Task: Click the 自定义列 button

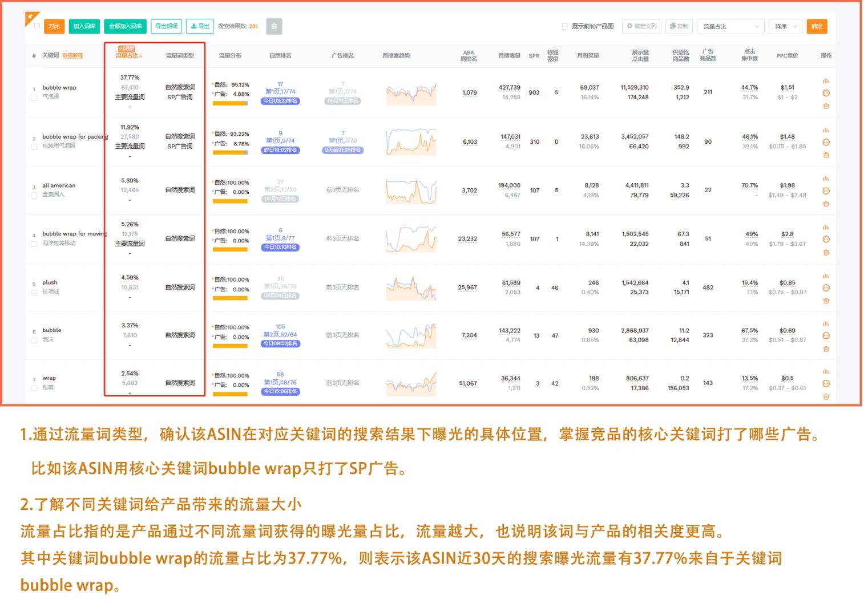Action: (642, 26)
